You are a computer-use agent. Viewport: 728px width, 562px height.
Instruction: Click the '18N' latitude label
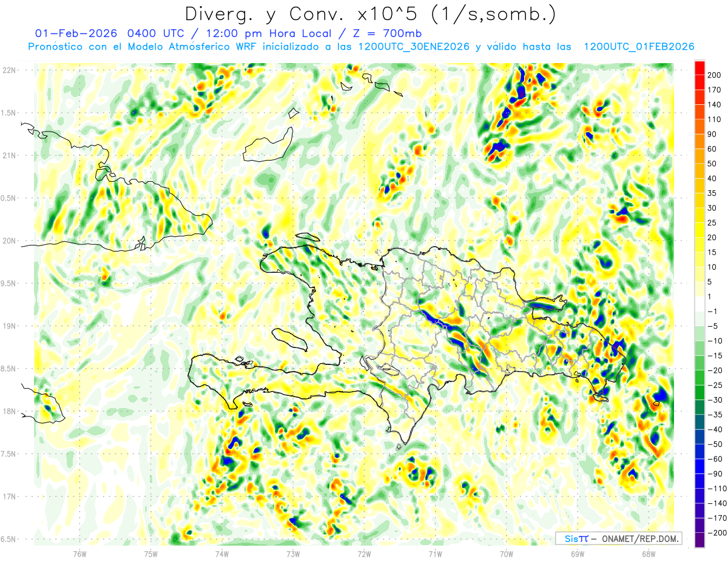[8, 411]
